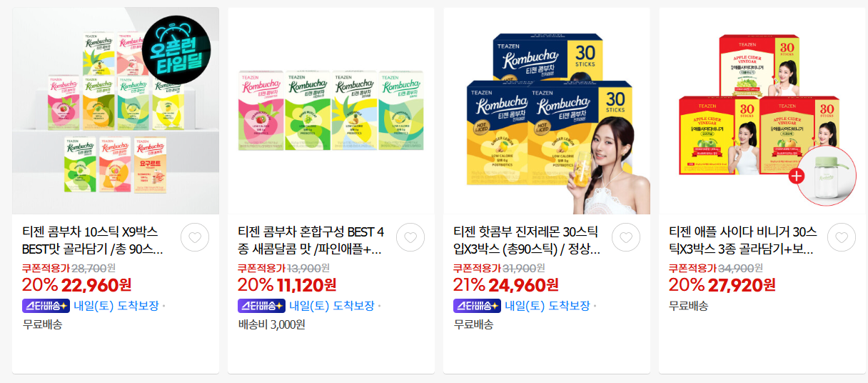The width and height of the screenshot is (868, 383).
Task: Open title link 티젠 애플 사이다 비니거
Action: [742, 241]
